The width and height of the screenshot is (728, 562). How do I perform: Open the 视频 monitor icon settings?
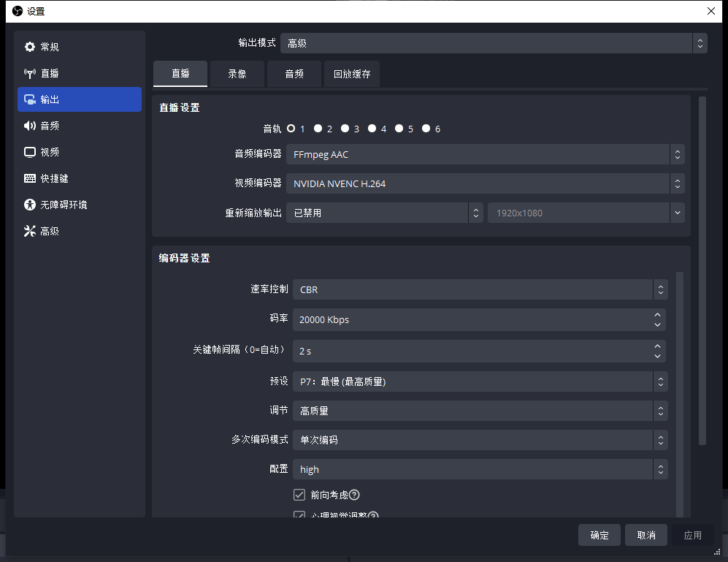point(30,152)
